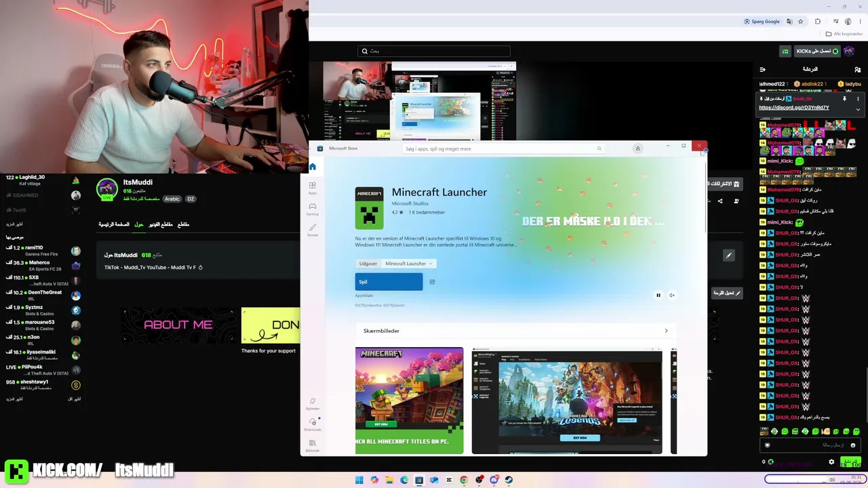Open Gaming section in Microsoft Store sidebar
Image resolution: width=868 pixels, height=488 pixels.
click(x=313, y=208)
